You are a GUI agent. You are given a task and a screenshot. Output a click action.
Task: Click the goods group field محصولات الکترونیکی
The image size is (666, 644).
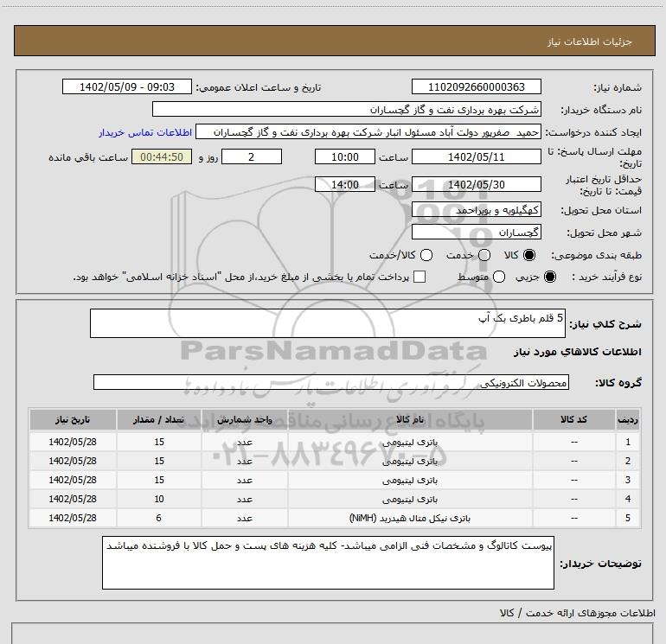(331, 382)
